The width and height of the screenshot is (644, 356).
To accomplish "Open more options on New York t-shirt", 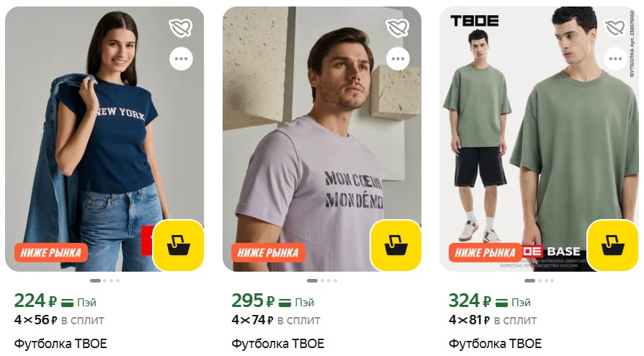I will (x=181, y=59).
